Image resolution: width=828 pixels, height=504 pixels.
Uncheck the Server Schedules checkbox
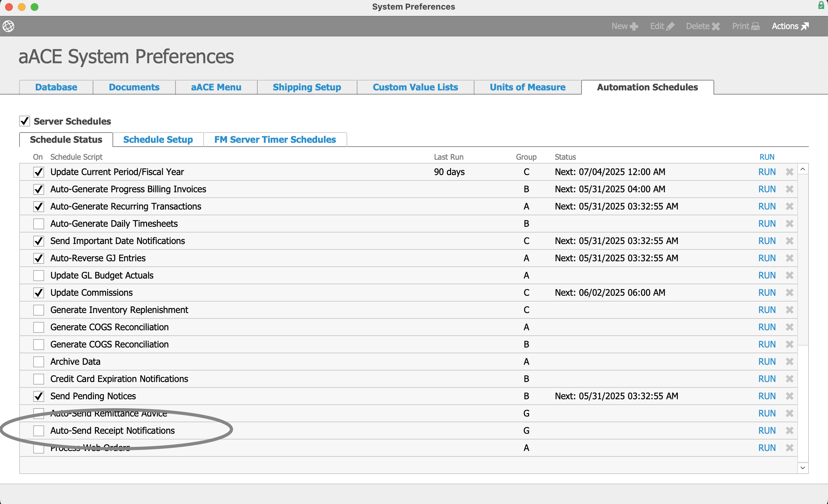coord(25,121)
